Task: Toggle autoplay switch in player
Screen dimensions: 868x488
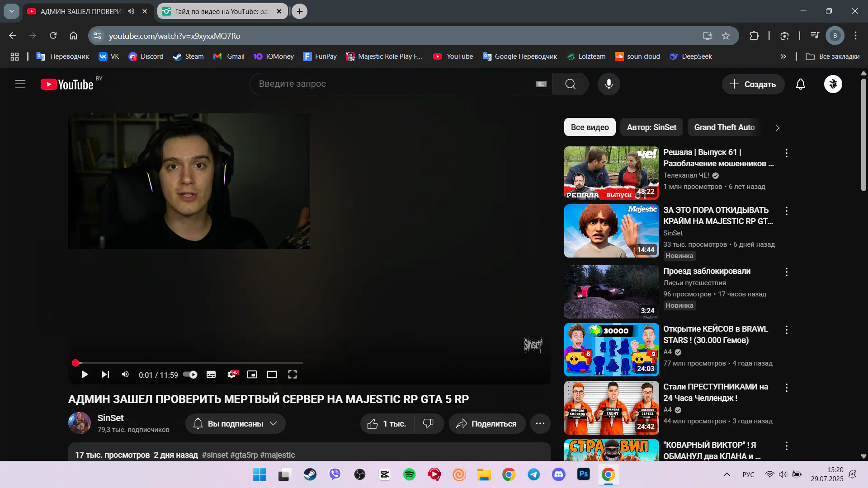Action: [x=190, y=375]
